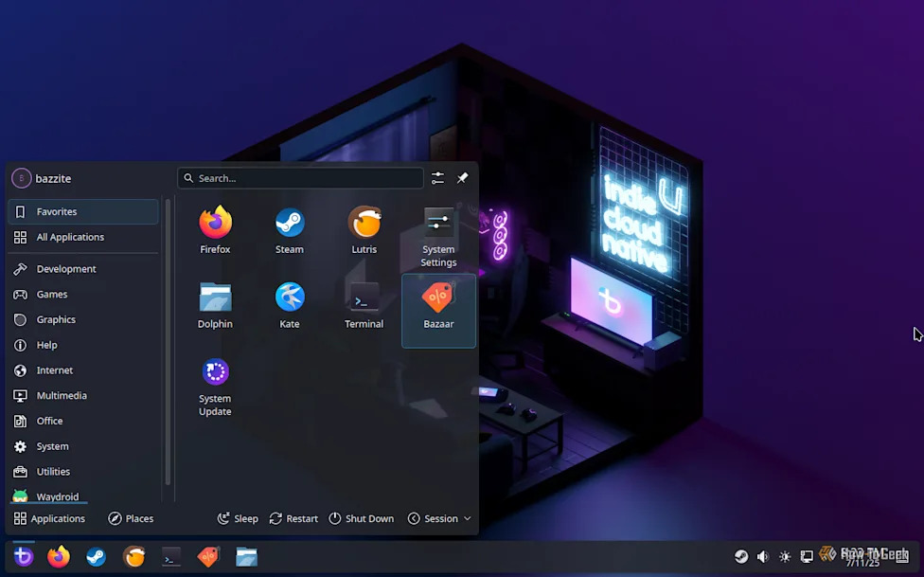The width and height of the screenshot is (924, 577).
Task: Open the Dolphin file manager favorite
Action: (x=215, y=306)
